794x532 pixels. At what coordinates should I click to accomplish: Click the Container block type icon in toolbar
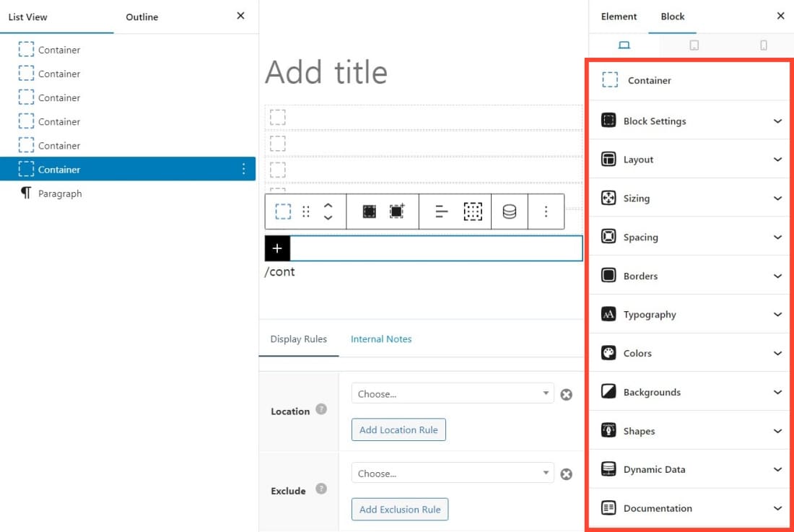pyautogui.click(x=283, y=212)
